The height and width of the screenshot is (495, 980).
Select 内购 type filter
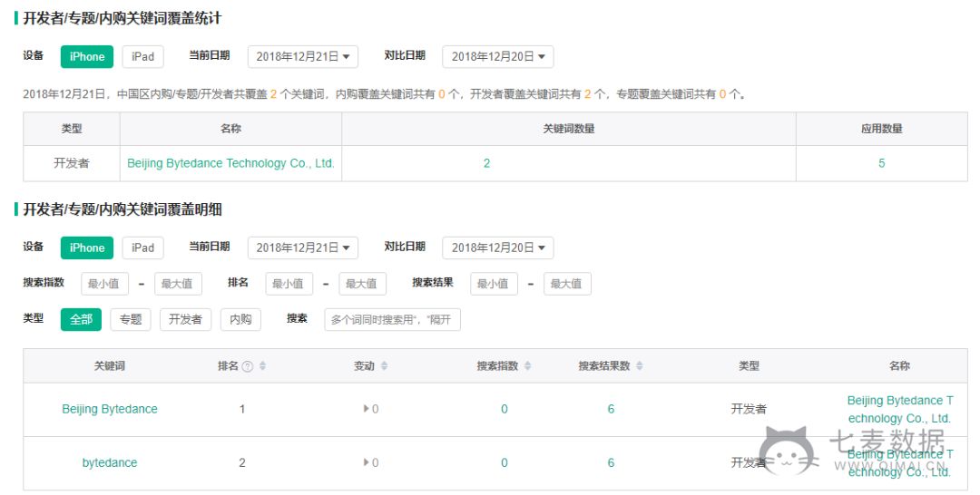click(x=240, y=320)
